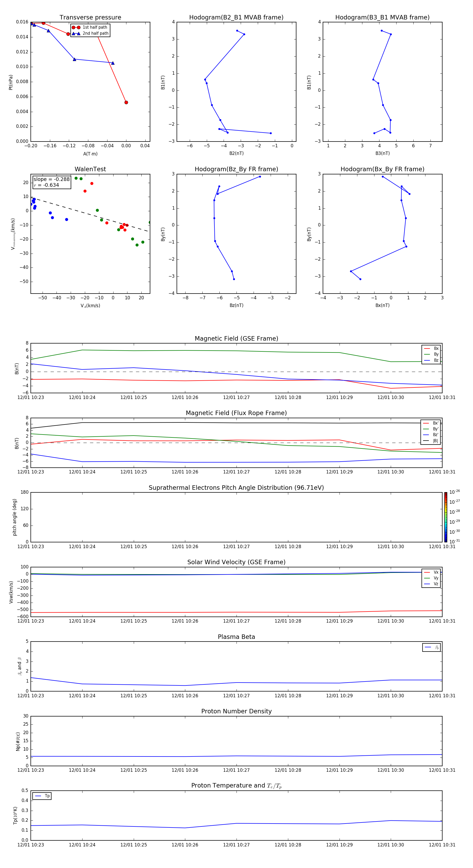473x868 pixels.
Task: Click the 'Proton Temperature and Te/Tp' title
Action: (x=236, y=786)
